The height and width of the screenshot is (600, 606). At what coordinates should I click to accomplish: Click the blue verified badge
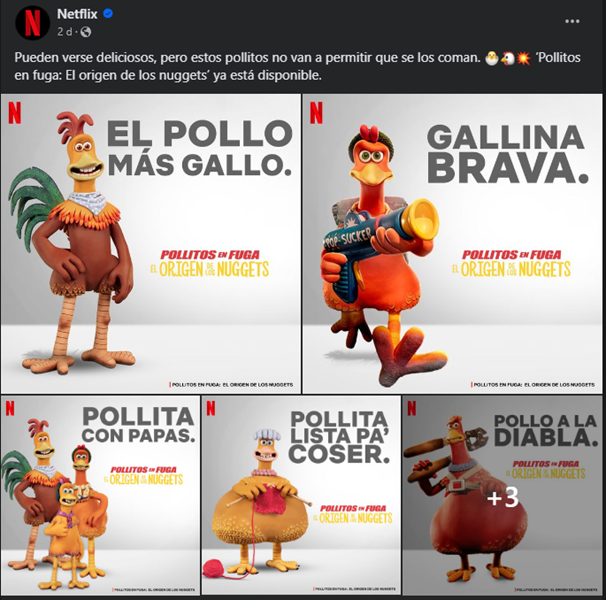click(x=108, y=14)
